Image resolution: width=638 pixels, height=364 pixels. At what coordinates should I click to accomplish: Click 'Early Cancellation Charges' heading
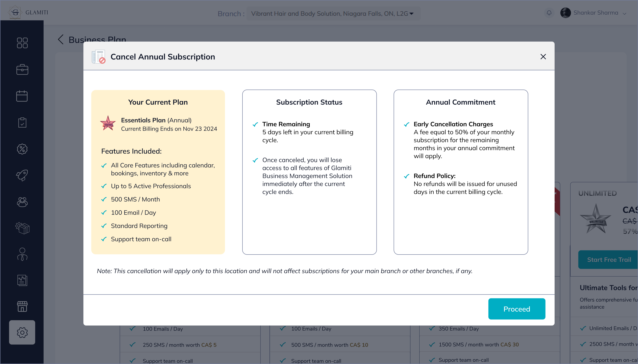click(453, 124)
